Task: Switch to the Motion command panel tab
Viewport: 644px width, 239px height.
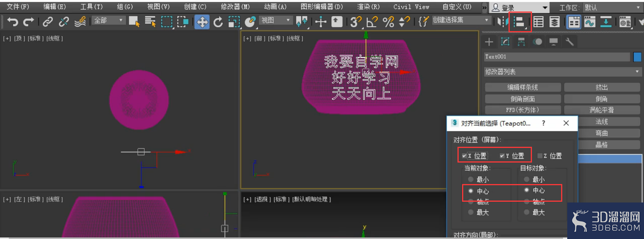Action: click(x=537, y=42)
